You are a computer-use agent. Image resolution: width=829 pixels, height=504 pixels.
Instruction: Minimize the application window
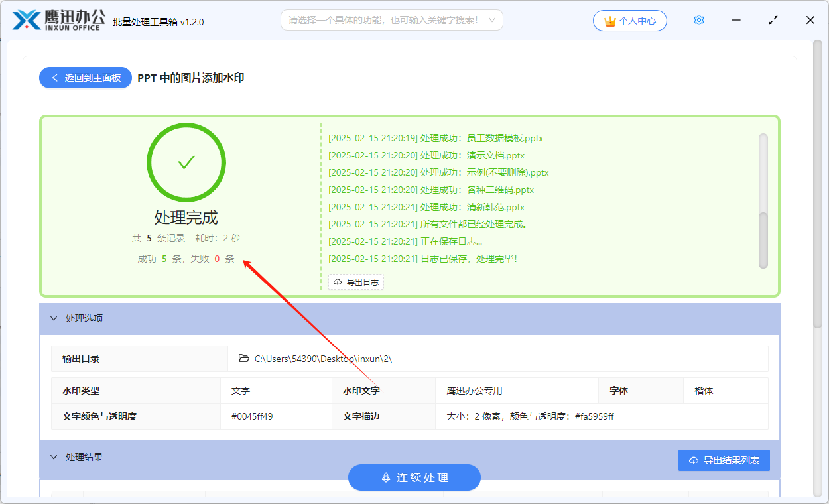[x=736, y=21]
